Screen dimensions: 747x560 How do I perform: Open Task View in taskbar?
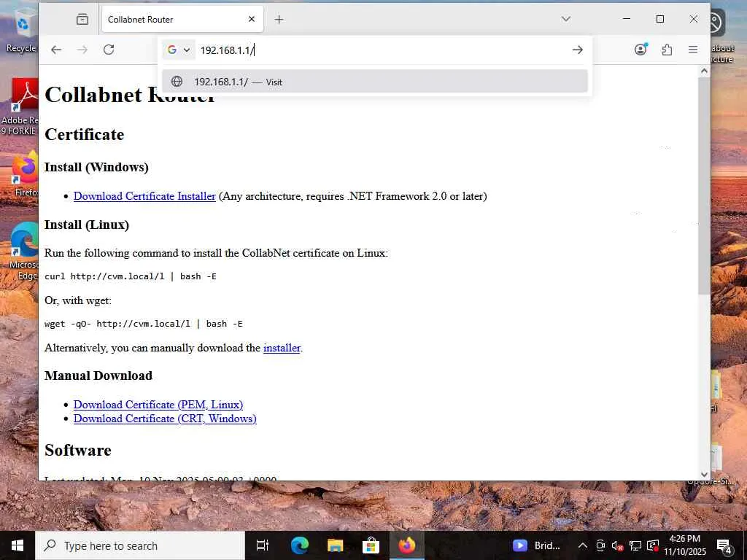point(263,545)
